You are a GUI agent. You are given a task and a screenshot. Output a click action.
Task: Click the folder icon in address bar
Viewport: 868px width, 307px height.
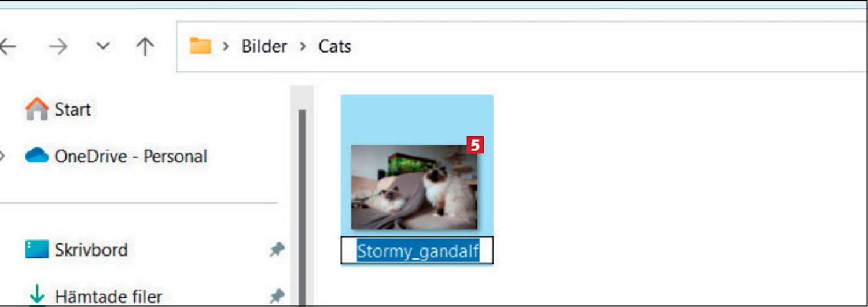[x=200, y=46]
